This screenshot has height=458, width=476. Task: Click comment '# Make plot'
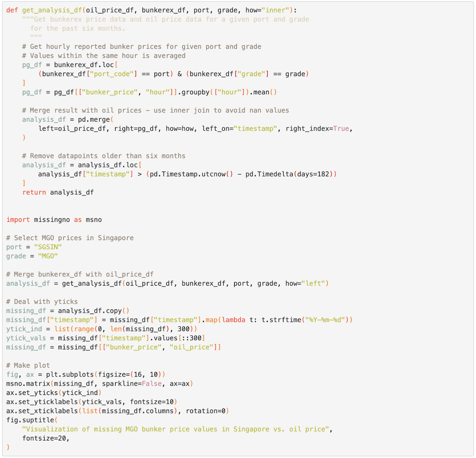coord(28,365)
